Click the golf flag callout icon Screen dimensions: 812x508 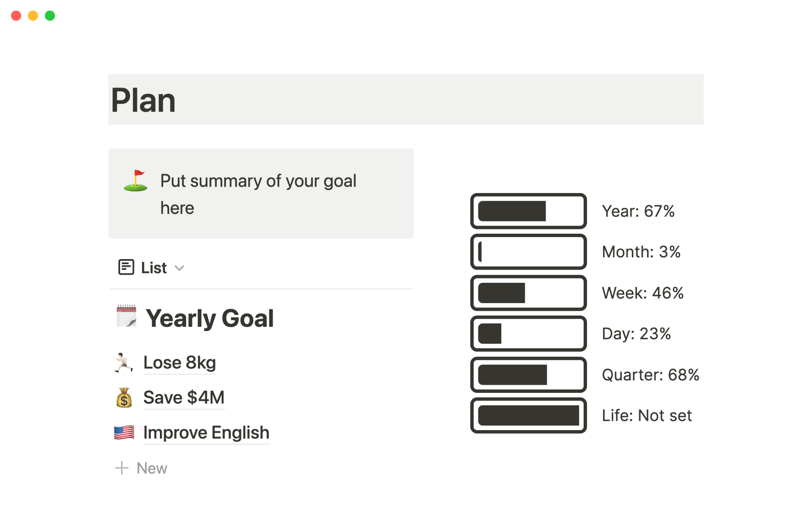pyautogui.click(x=135, y=181)
